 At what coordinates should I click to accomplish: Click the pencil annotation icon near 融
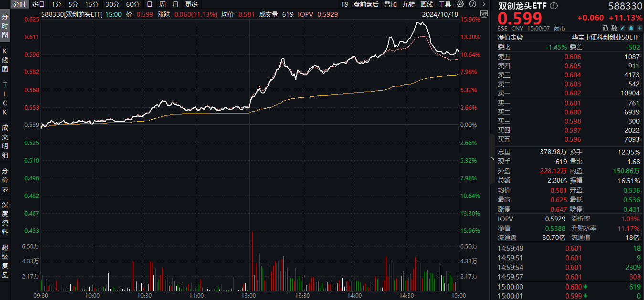coord(623,28)
